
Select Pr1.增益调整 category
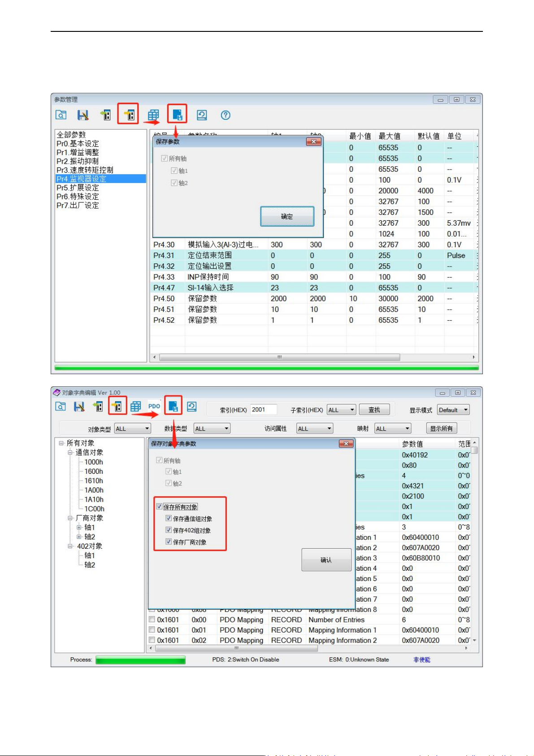coord(78,152)
